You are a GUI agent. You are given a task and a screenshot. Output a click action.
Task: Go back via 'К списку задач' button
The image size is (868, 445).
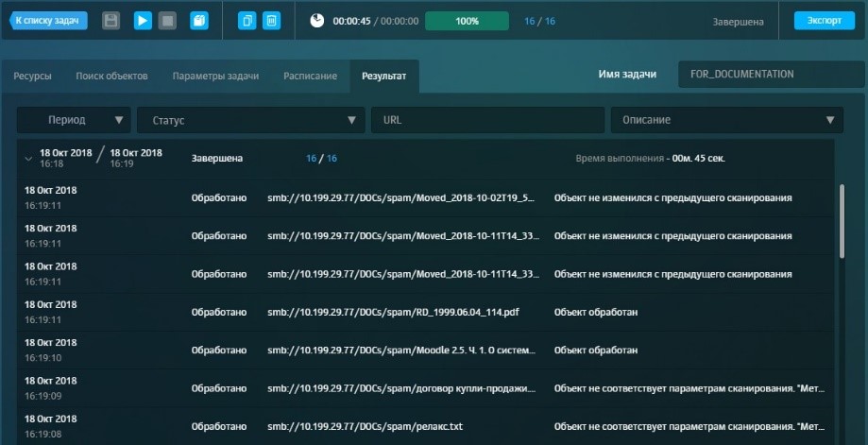[46, 21]
